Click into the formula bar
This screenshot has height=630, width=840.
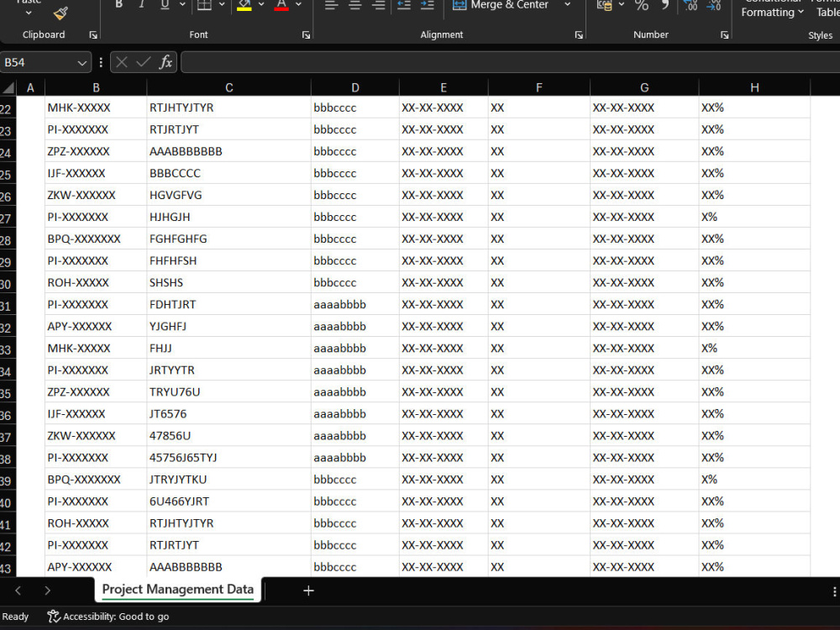point(510,63)
